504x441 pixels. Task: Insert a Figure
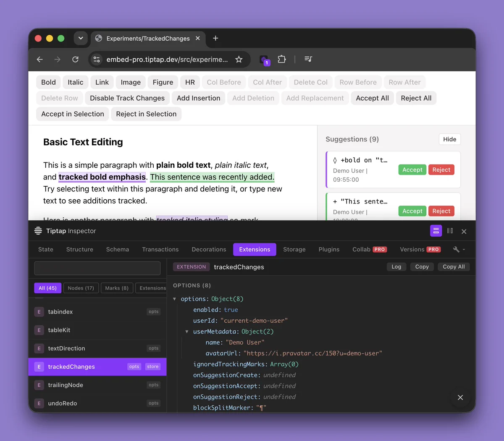[x=163, y=82]
